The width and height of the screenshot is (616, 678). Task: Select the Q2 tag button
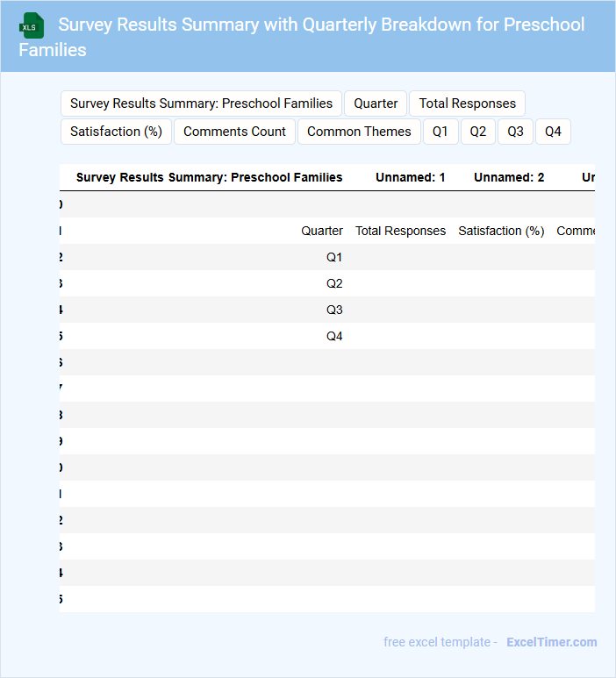coord(477,132)
